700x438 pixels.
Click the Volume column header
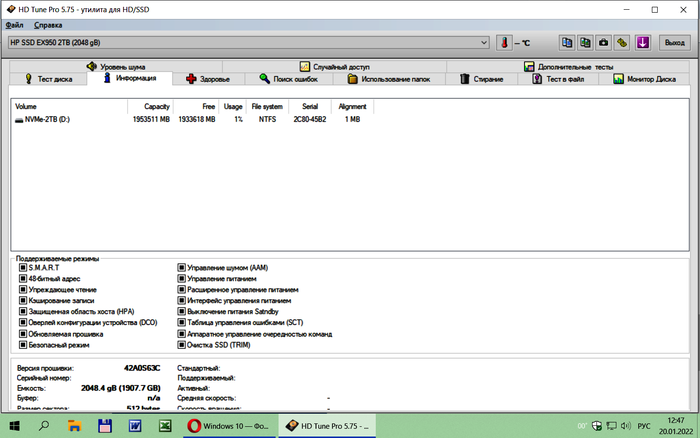(x=70, y=106)
